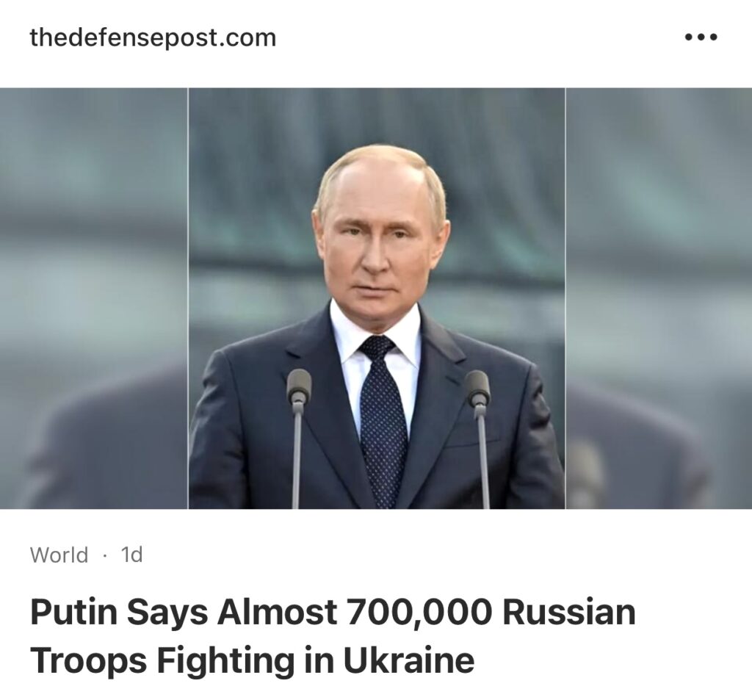Open the headline about 700,000 Russian troops
Screen dimensions: 752x700
pos(333,636)
